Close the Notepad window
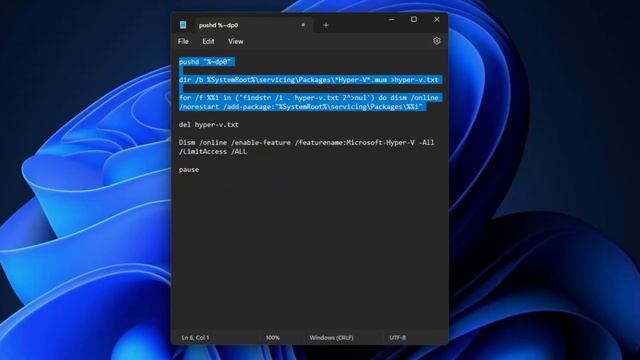Viewport: 640px width, 360px height. click(x=437, y=19)
